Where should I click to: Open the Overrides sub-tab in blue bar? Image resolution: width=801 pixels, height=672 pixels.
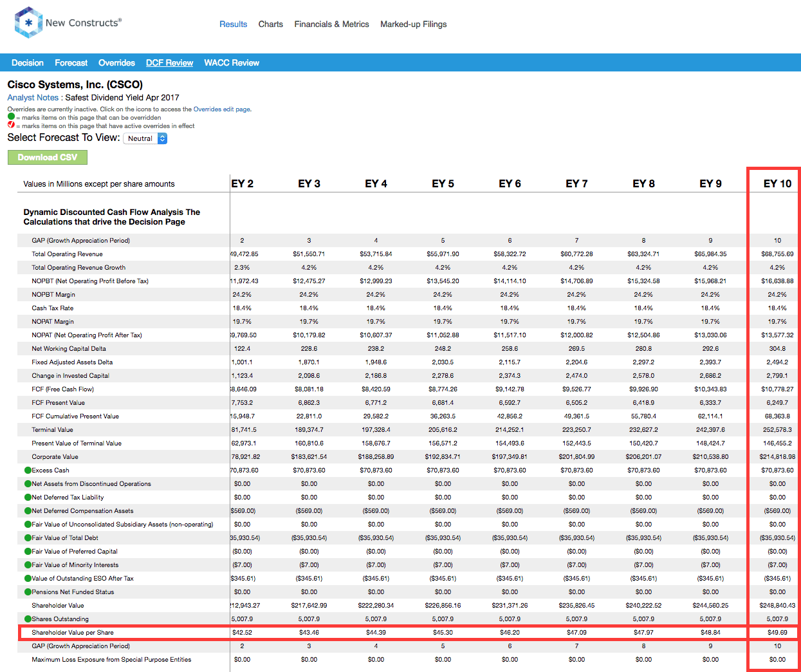pos(116,63)
